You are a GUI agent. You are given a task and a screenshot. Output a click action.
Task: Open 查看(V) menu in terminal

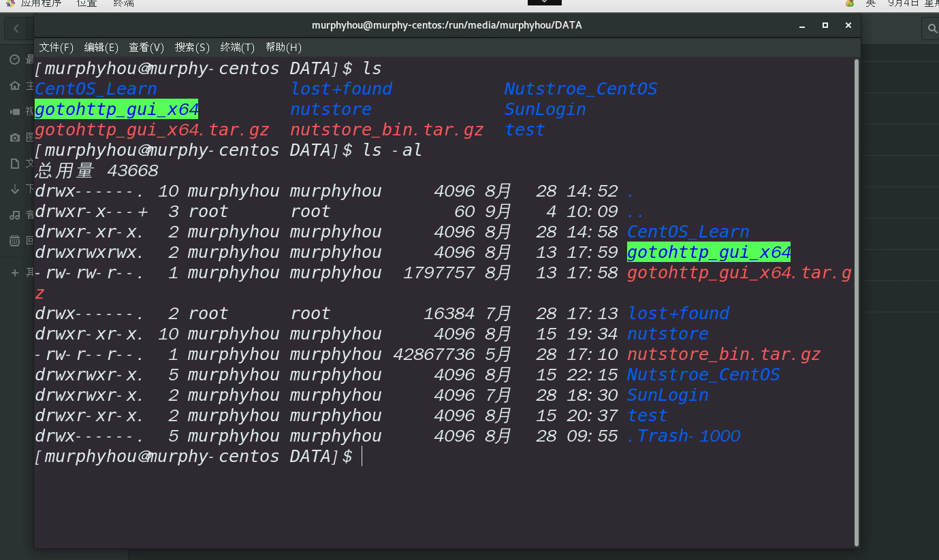coord(146,48)
